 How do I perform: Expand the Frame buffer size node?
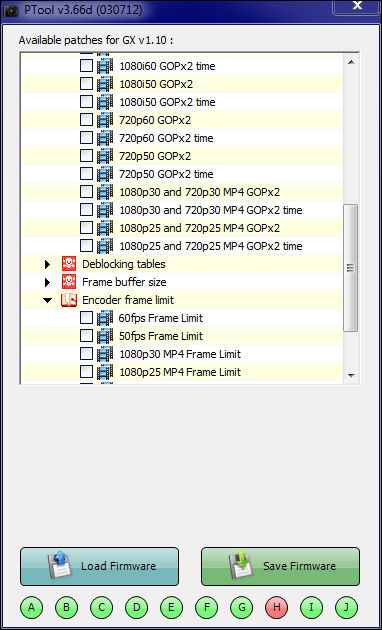pyautogui.click(x=47, y=282)
